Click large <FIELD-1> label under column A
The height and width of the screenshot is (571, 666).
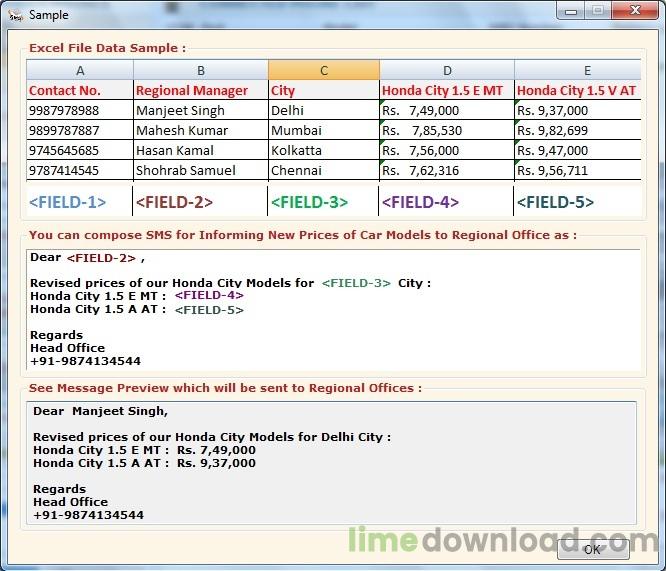68,202
